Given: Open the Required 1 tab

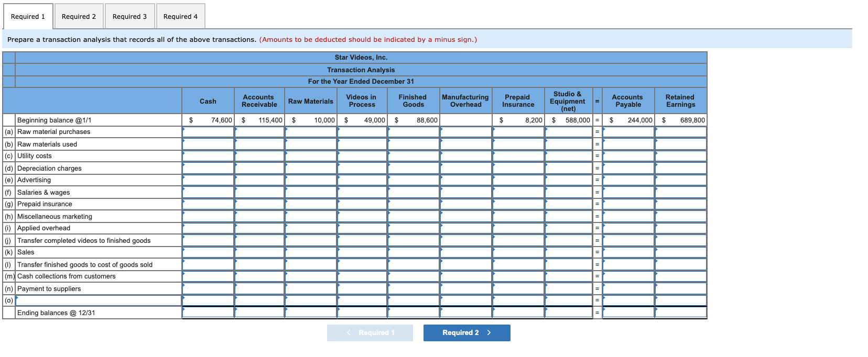Looking at the screenshot, I should 28,16.
